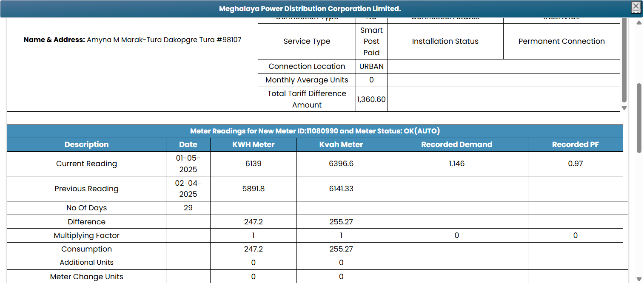Click the outer page scrollbar thumb
The image size is (644, 283).
click(639, 118)
